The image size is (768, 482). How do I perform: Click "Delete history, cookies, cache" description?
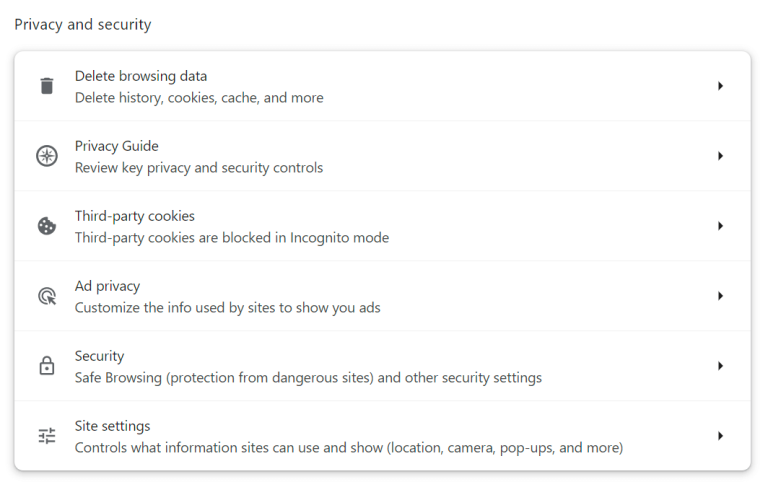[x=198, y=98]
